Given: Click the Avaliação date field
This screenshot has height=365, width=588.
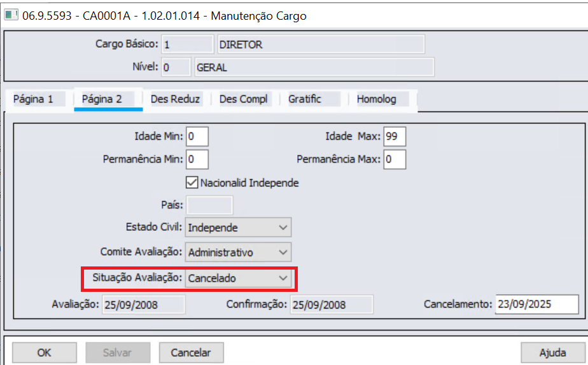Looking at the screenshot, I should click(144, 305).
